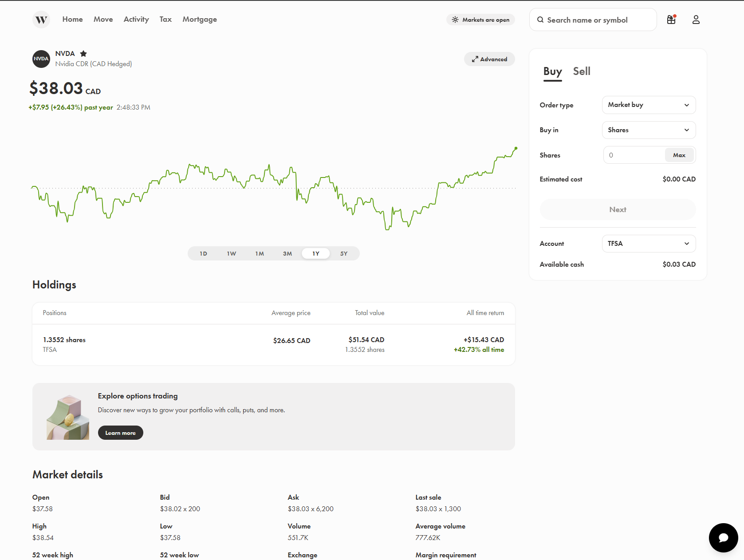The width and height of the screenshot is (744, 560).
Task: Click the $51.54 CAD total value
Action: (x=366, y=339)
